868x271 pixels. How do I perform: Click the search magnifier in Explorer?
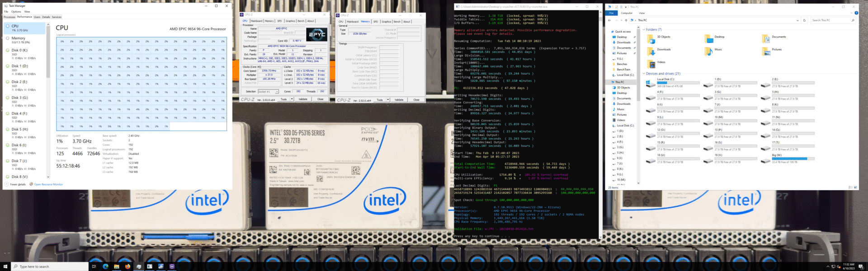853,20
